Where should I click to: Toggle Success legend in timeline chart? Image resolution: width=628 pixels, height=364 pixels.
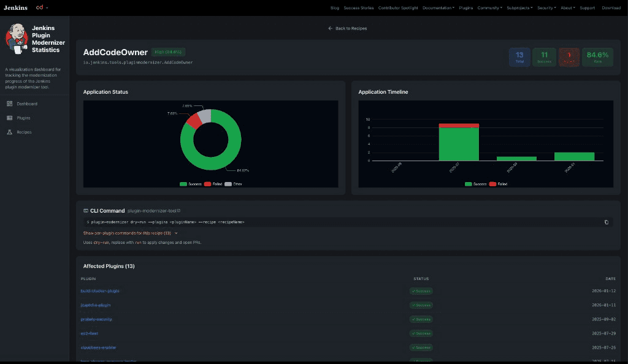(x=476, y=184)
